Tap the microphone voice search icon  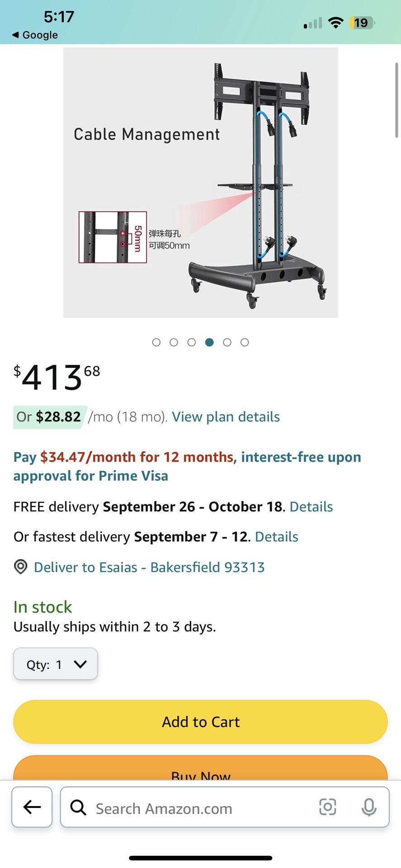[369, 807]
